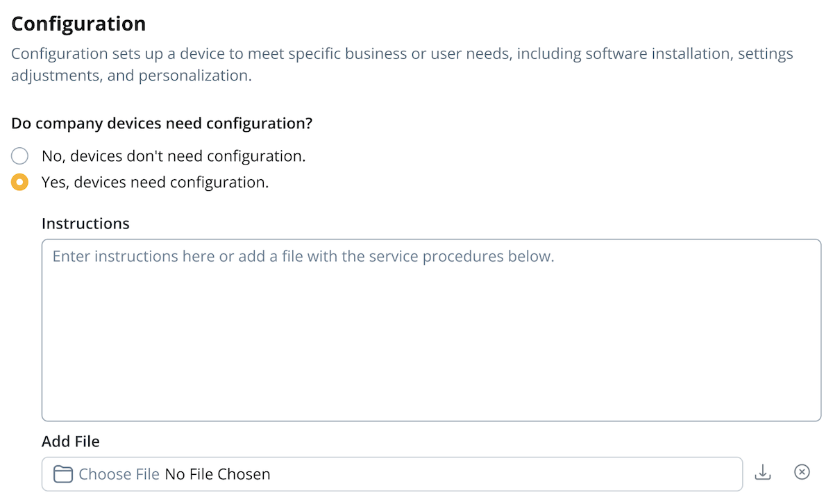Click the folder icon in the file chooser
This screenshot has height=504, width=833.
coord(64,474)
